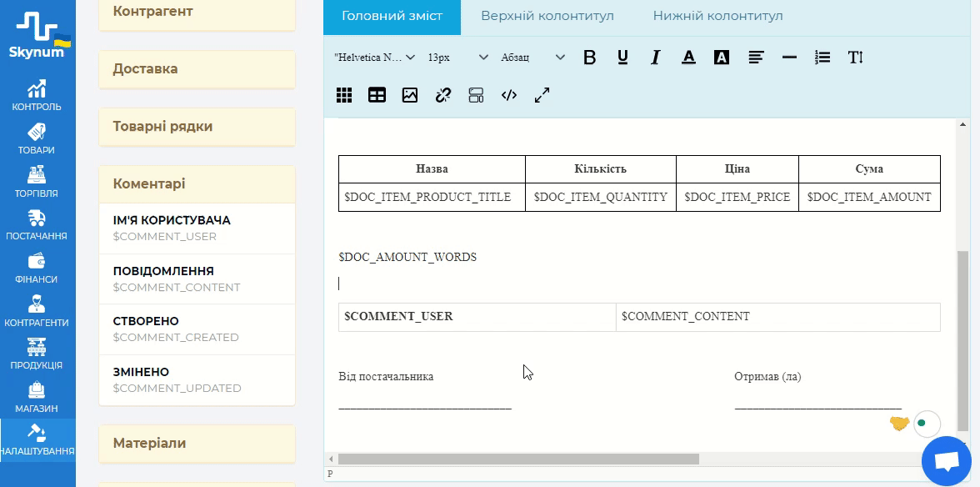The height and width of the screenshot is (487, 980).
Task: Insert ordered list
Action: pyautogui.click(x=822, y=58)
